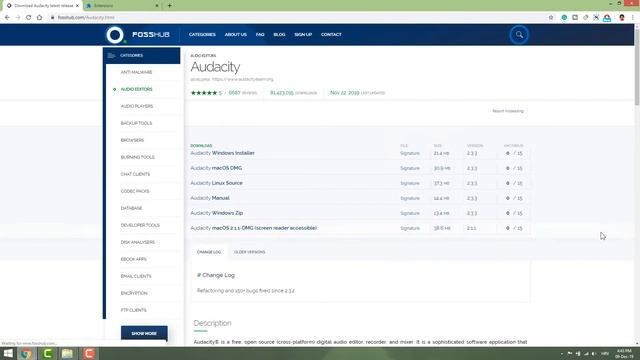The height and width of the screenshot is (360, 640).
Task: Open the green Camtasia taskbar icon
Action: coord(47,353)
